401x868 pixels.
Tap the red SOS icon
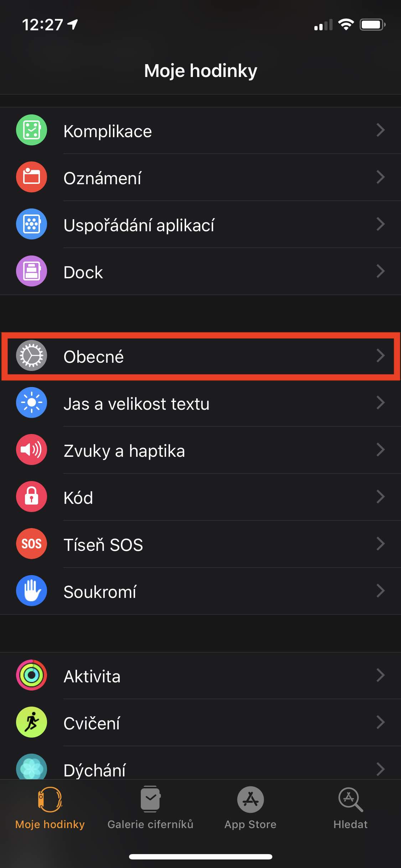[x=31, y=544]
